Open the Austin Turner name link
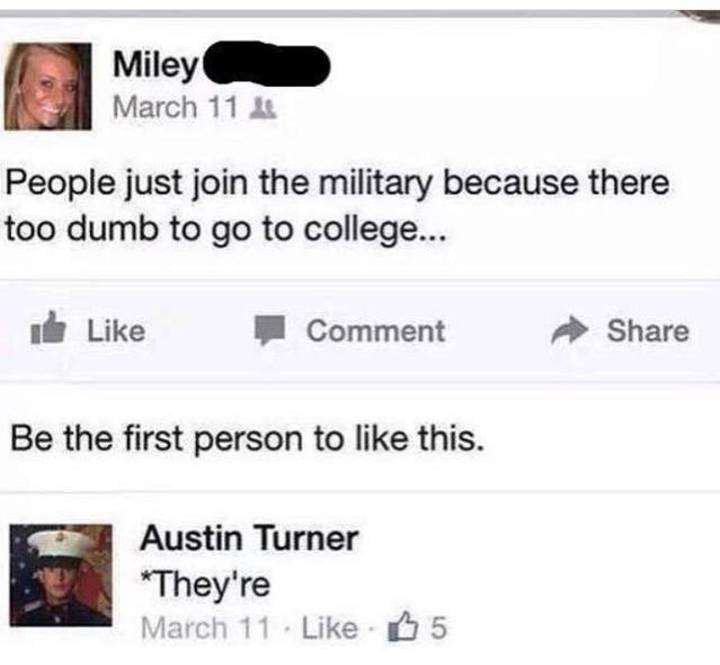The height and width of the screenshot is (665, 720). 249,538
